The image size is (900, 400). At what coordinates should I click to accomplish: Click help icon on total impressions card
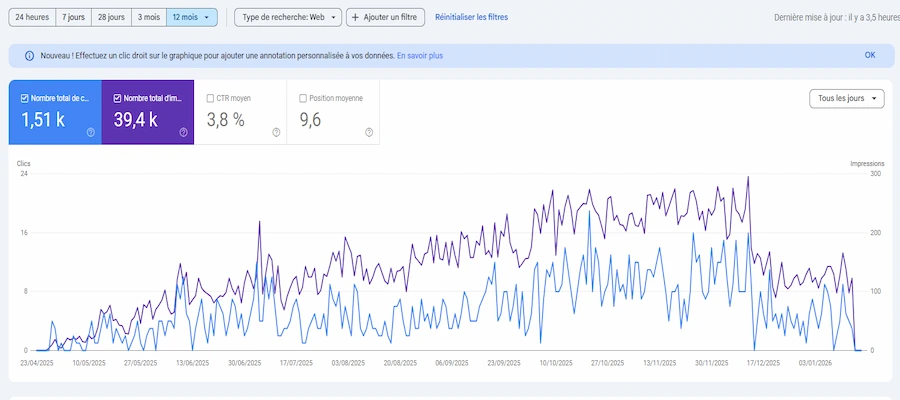183,132
